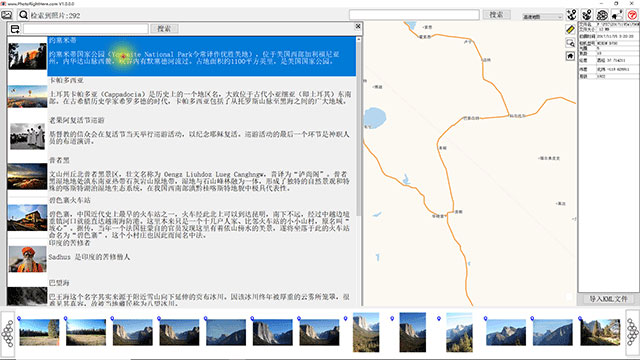640x360 pixels.
Task: Open the photo library icon at toolbar start
Action: pos(7,15)
